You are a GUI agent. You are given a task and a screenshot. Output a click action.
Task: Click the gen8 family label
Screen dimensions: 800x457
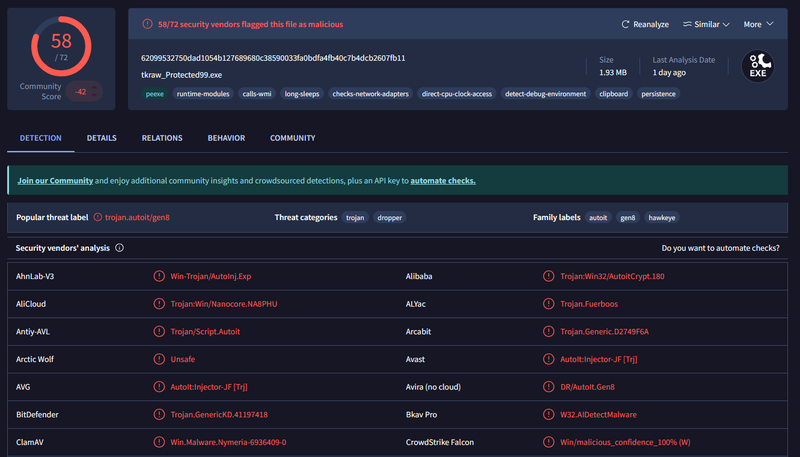628,218
